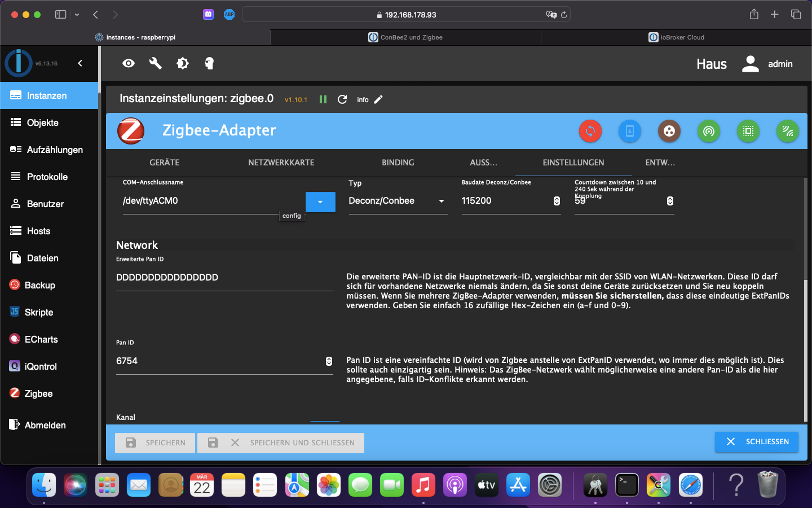Open the wrench settings icon
Screen dimensions: 812x508
coord(156,63)
